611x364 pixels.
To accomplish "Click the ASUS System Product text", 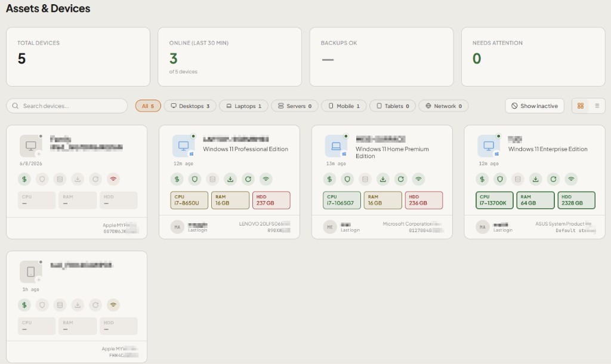I will pos(560,224).
